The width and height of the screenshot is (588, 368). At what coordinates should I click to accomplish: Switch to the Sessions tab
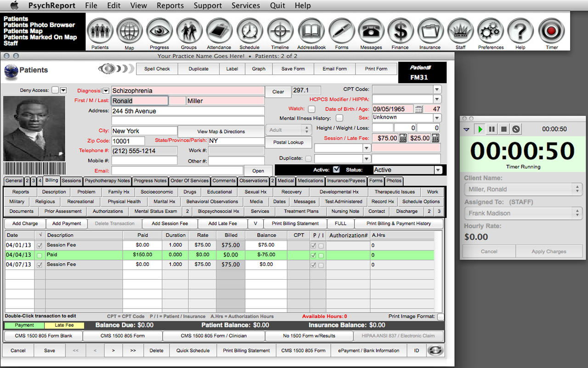[x=71, y=181]
